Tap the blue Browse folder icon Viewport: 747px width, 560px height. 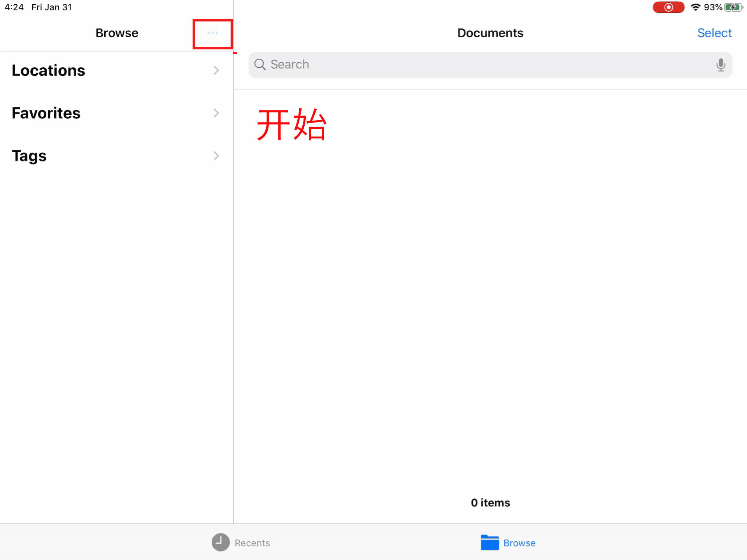[490, 542]
